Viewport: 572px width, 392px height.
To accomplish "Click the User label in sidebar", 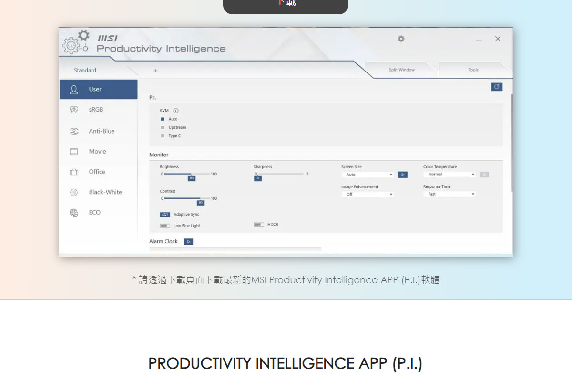I will 95,89.
